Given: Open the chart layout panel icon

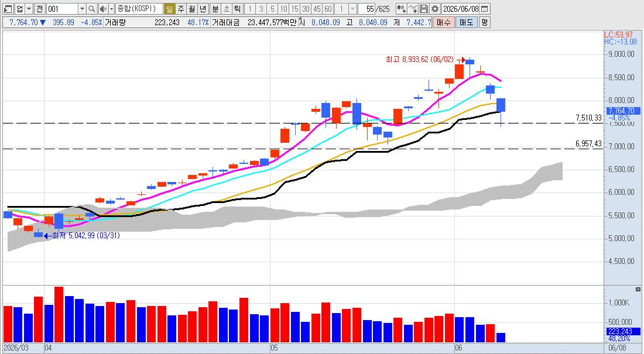Looking at the screenshot, I should 8,9.
